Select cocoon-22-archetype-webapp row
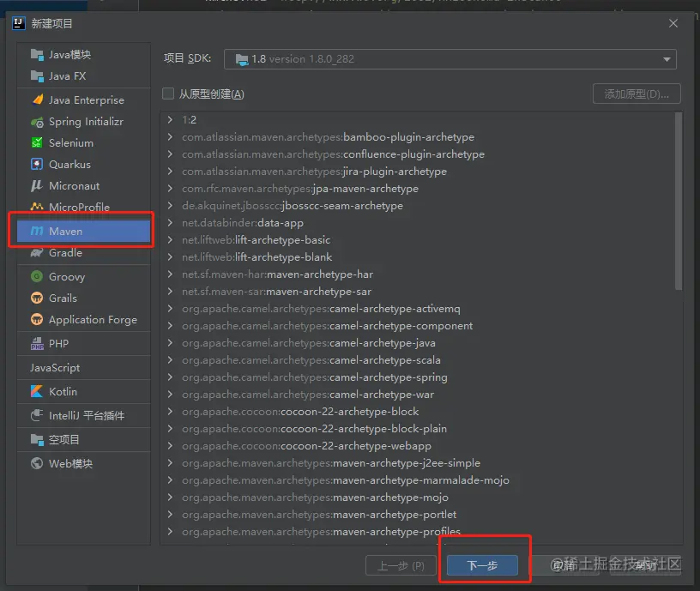 click(x=418, y=445)
